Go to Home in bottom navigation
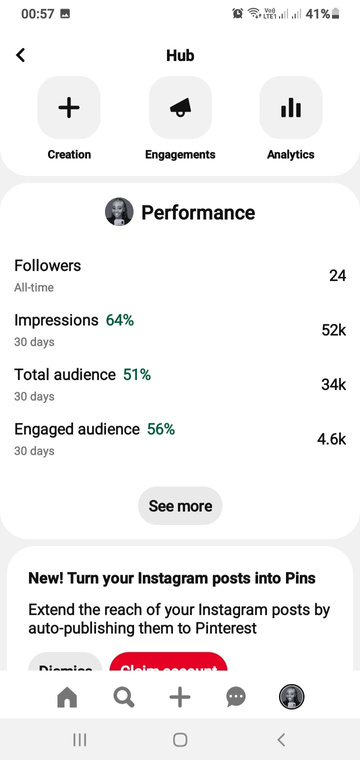Viewport: 360px width, 760px height. pos(67,697)
